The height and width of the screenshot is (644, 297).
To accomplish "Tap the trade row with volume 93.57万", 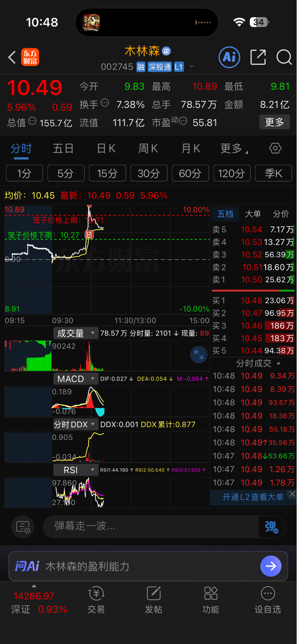I will click(x=253, y=403).
